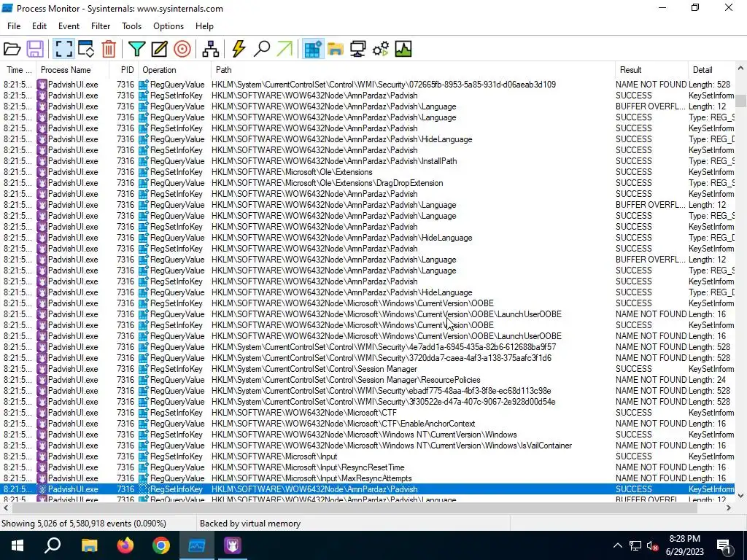The image size is (747, 560).
Task: Launch Firefox from the taskbar
Action: [125, 545]
